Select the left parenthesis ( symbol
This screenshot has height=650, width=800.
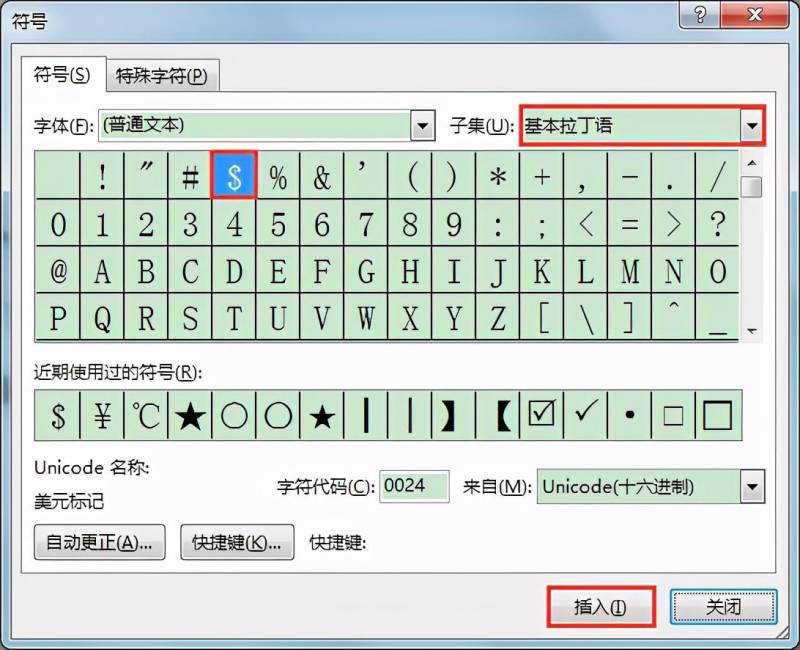click(410, 175)
